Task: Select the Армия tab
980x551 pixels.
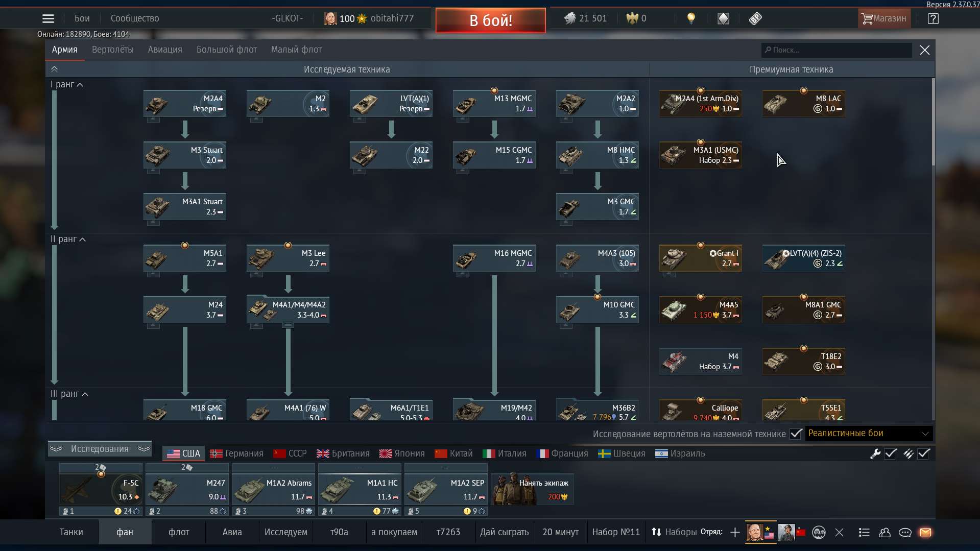Action: 65,50
